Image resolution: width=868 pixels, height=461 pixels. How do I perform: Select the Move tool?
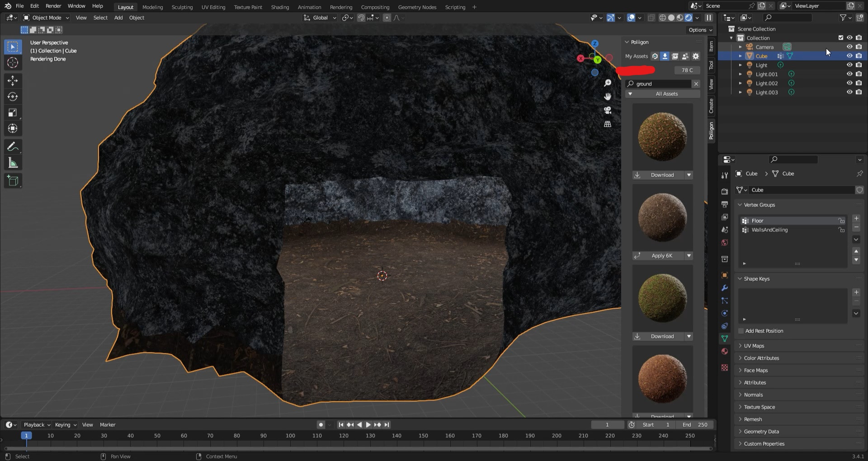(13, 81)
